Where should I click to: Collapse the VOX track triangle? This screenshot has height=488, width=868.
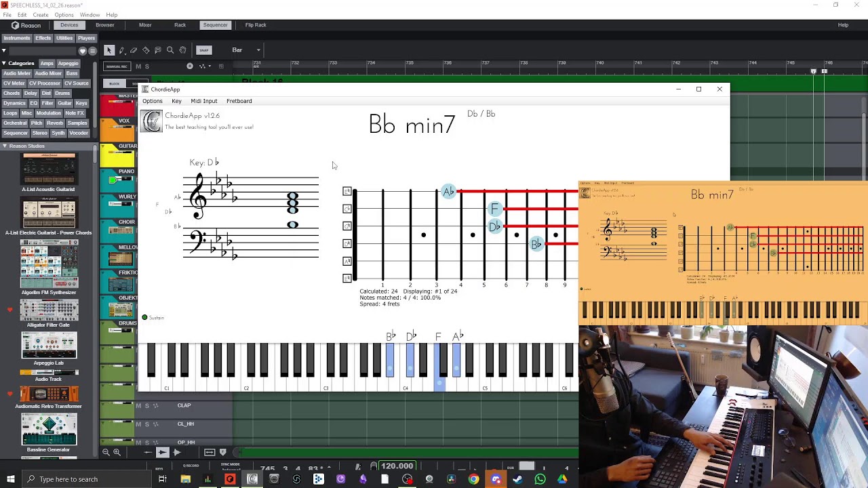click(x=104, y=121)
